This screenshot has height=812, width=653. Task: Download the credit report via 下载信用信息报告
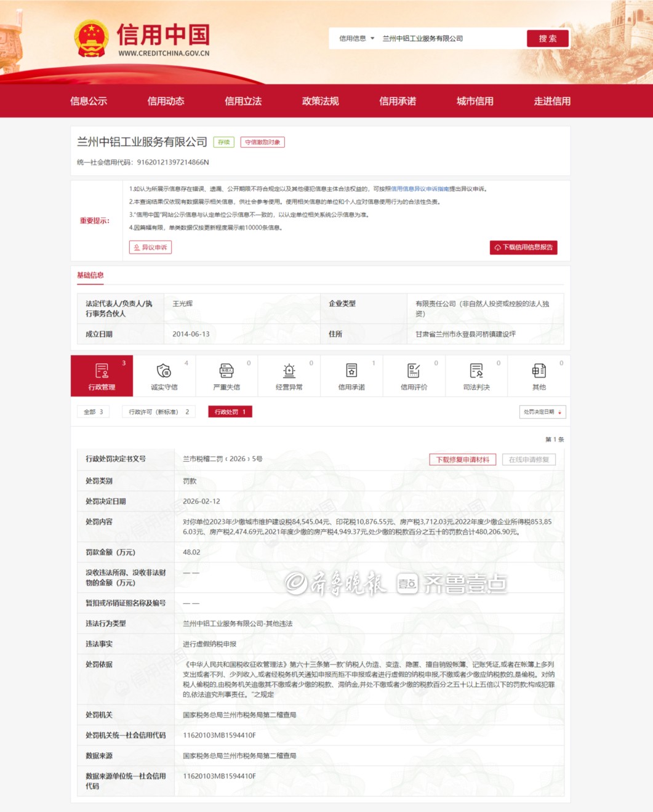[523, 247]
